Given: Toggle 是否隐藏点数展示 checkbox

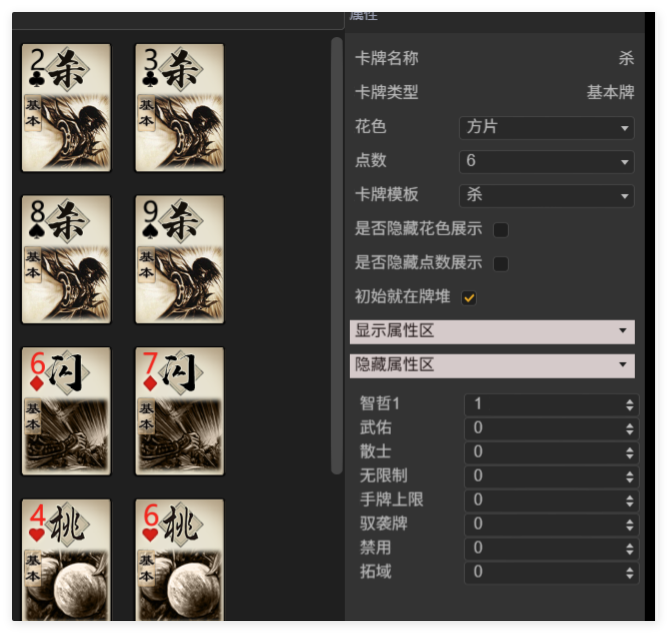Looking at the screenshot, I should coord(501,264).
